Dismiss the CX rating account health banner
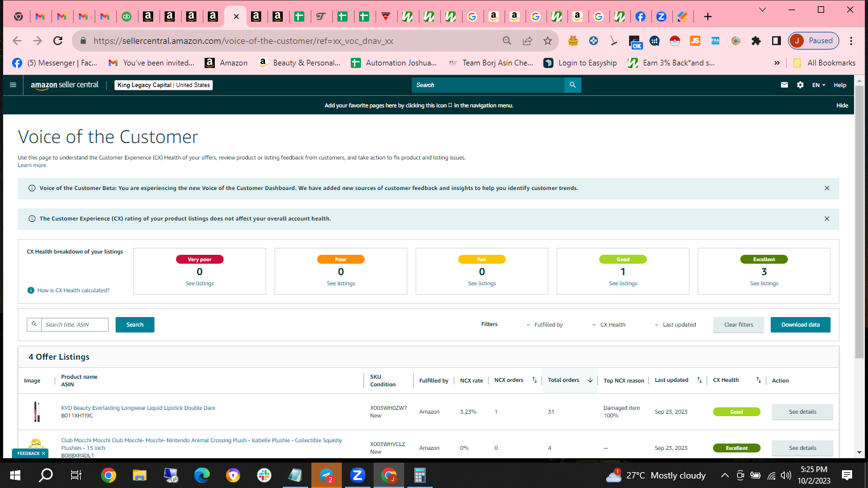 (x=827, y=219)
